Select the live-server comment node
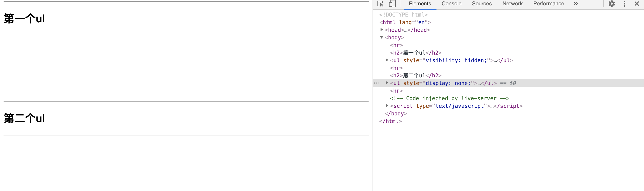This screenshot has width=644, height=191. pos(449,98)
